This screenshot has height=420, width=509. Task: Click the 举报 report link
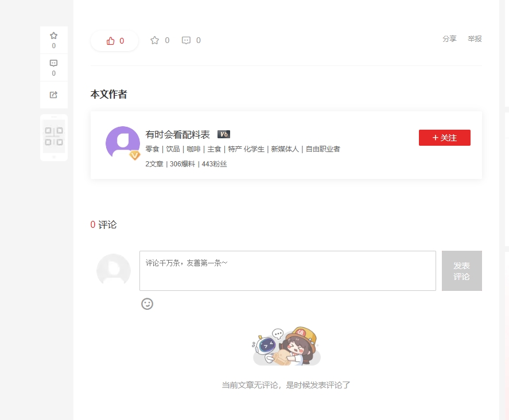(475, 38)
